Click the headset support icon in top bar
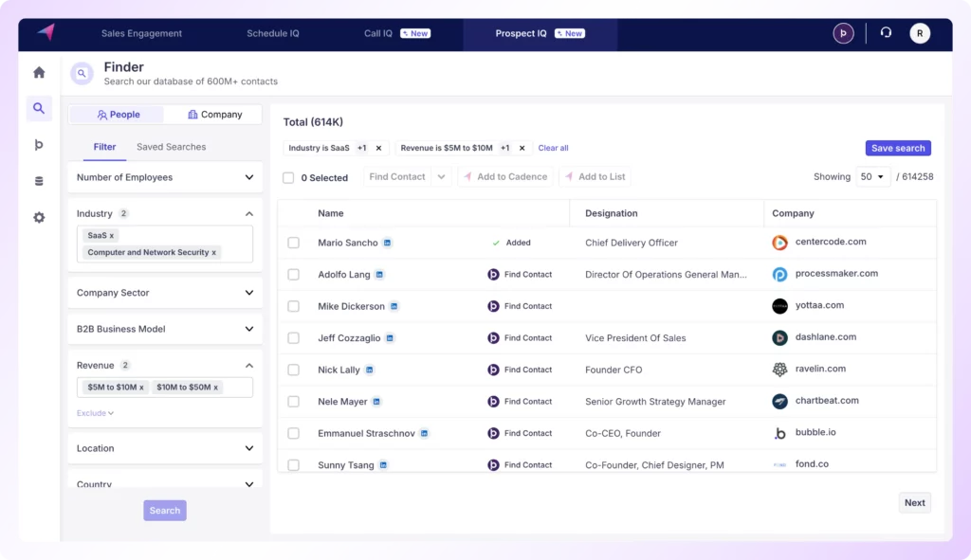Image resolution: width=971 pixels, height=560 pixels. point(886,32)
